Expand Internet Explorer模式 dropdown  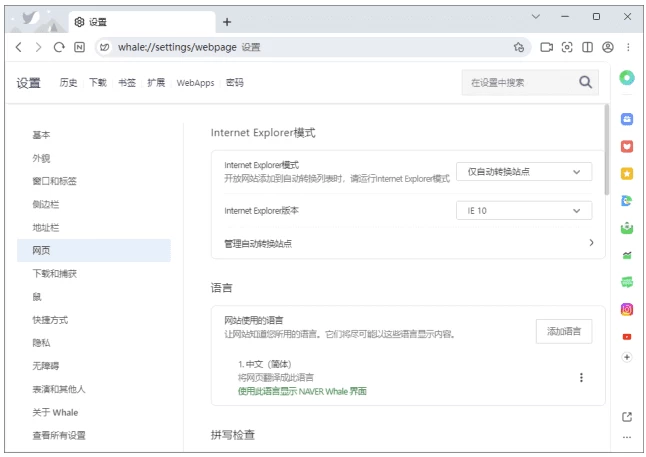pyautogui.click(x=524, y=171)
